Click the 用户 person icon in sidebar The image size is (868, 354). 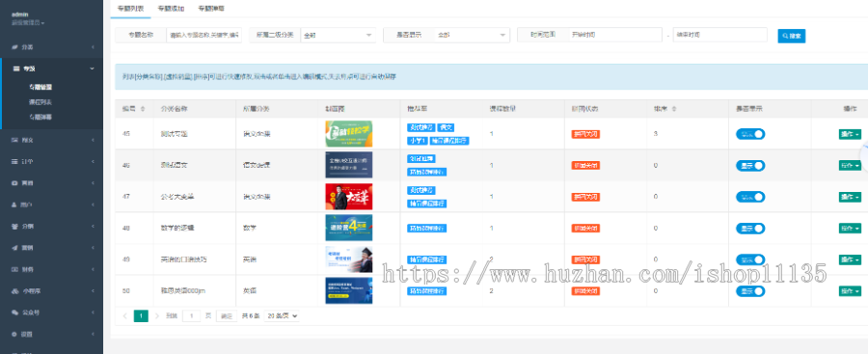(x=14, y=204)
